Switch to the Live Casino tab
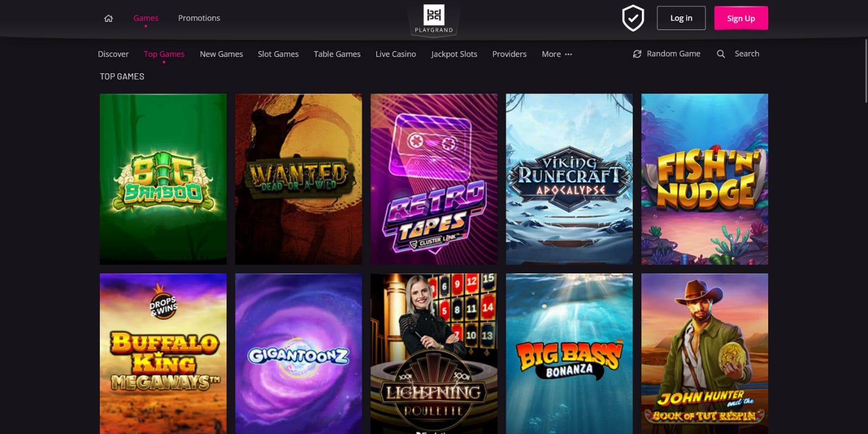This screenshot has width=868, height=434. click(x=395, y=54)
